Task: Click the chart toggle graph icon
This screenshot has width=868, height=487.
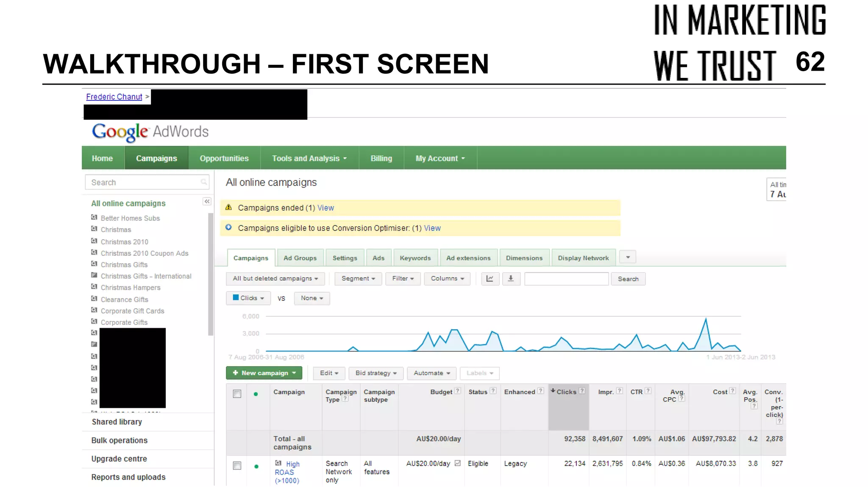Action: [490, 279]
